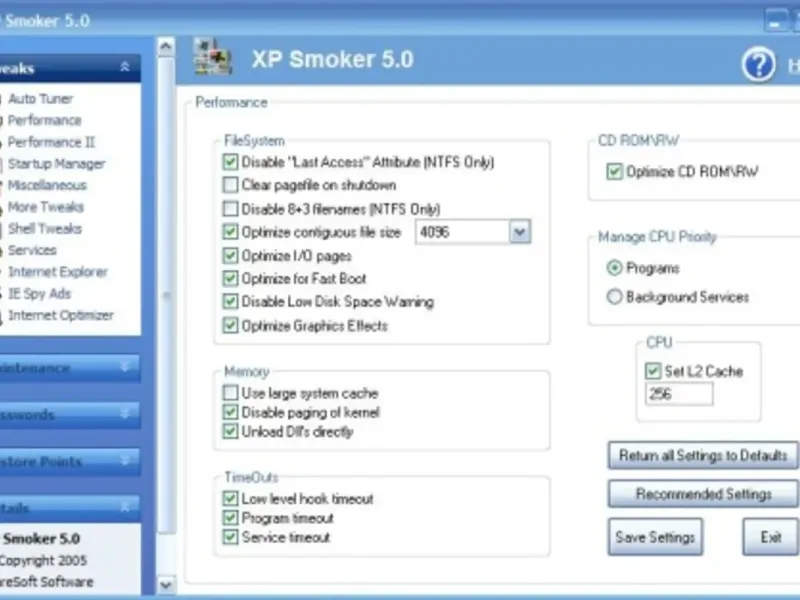Screen dimensions: 800x600
Task: Minimize the XP Smoker window
Action: [x=776, y=21]
